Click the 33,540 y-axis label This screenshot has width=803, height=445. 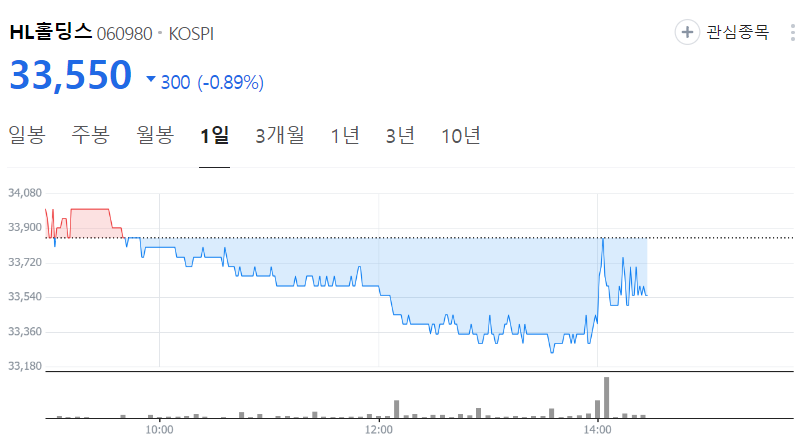pos(25,296)
